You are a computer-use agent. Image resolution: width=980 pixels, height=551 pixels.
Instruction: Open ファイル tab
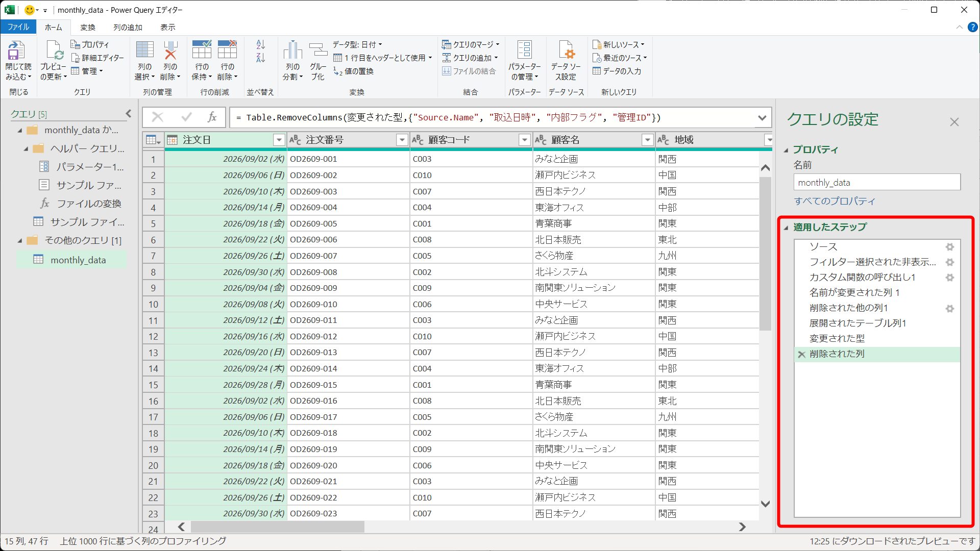18,27
